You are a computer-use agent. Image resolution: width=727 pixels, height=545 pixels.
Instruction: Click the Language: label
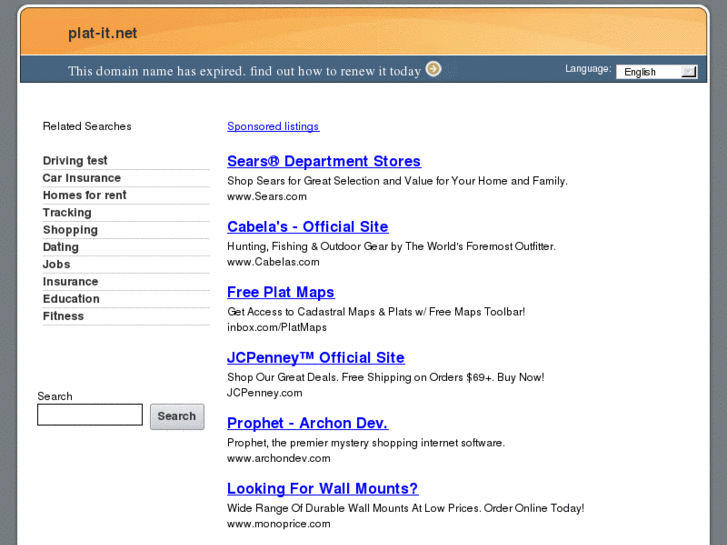588,69
